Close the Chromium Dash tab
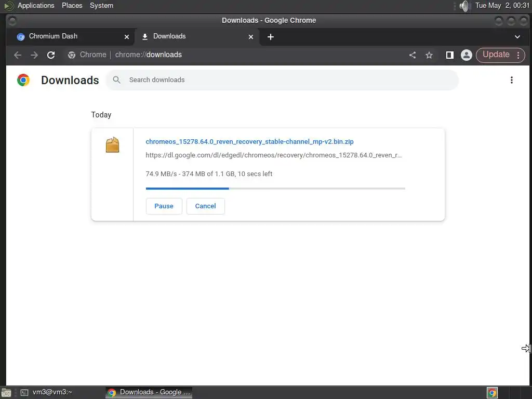532x399 pixels. click(127, 37)
